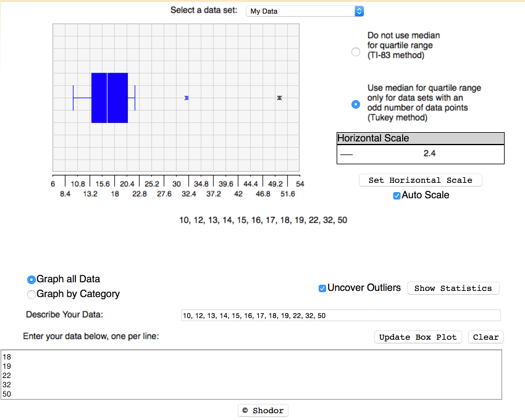Click the Show Statistics button
The image size is (525, 420).
coord(453,288)
